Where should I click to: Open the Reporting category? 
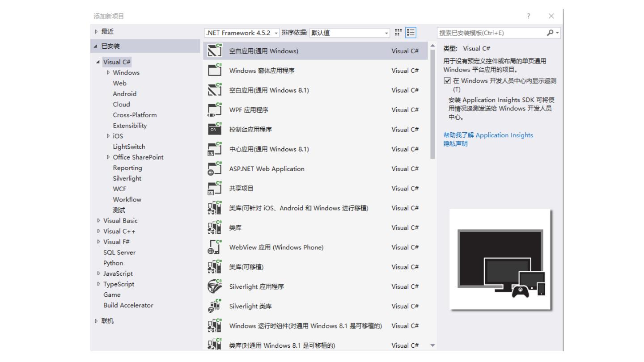(x=127, y=168)
